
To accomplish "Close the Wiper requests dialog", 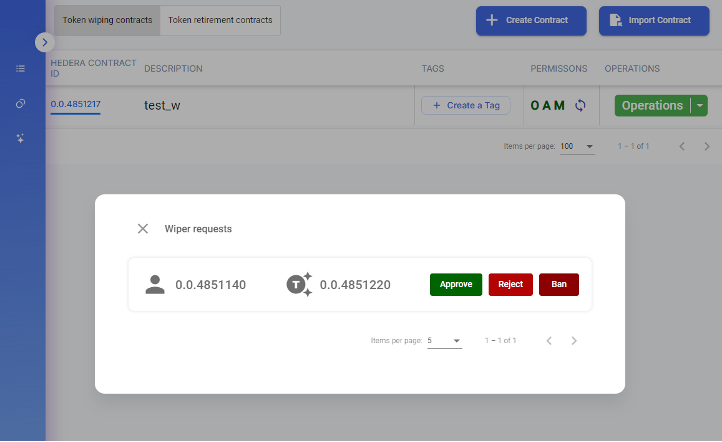I will tap(143, 229).
